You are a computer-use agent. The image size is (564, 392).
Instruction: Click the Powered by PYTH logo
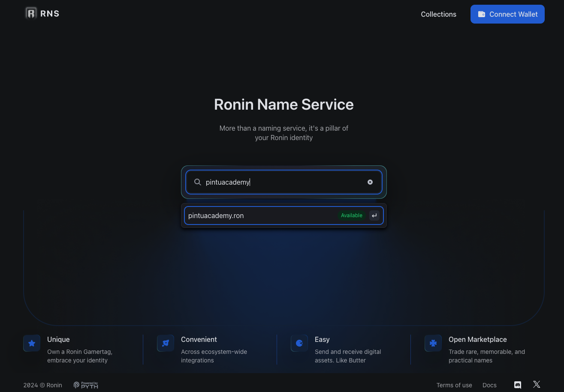(85, 385)
